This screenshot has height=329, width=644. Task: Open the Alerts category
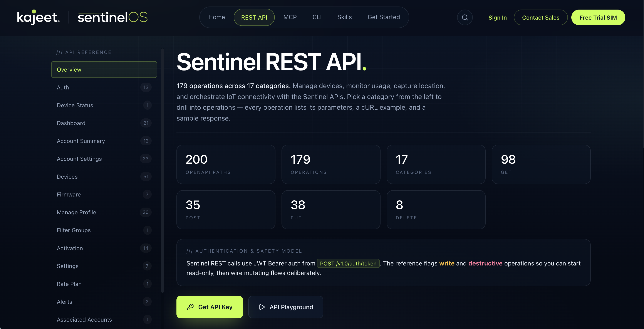(x=104, y=302)
